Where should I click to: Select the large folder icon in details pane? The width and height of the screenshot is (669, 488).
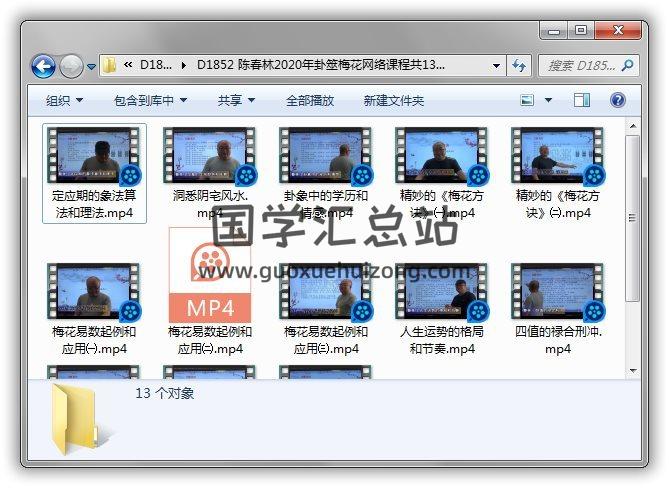74,419
